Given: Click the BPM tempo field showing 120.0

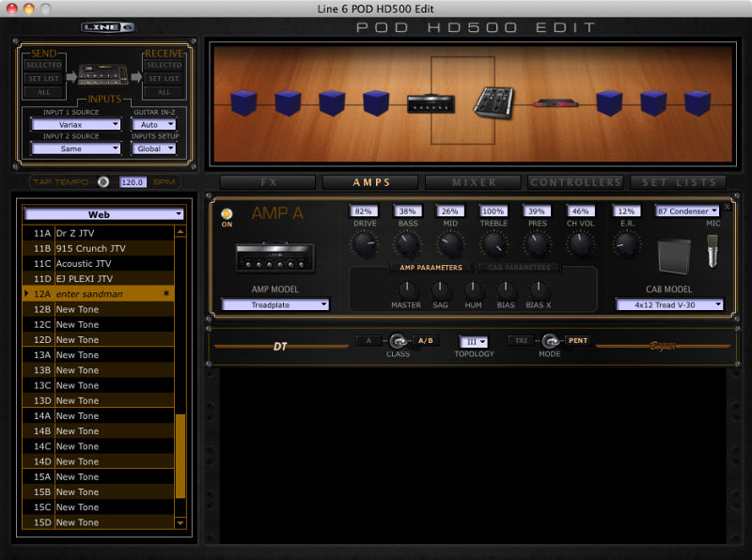Looking at the screenshot, I should tap(133, 182).
